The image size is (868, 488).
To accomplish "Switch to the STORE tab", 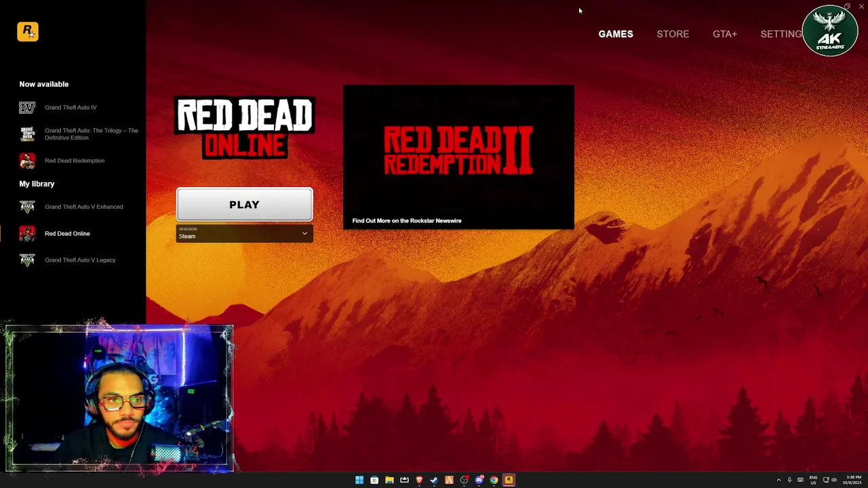I will [x=673, y=34].
